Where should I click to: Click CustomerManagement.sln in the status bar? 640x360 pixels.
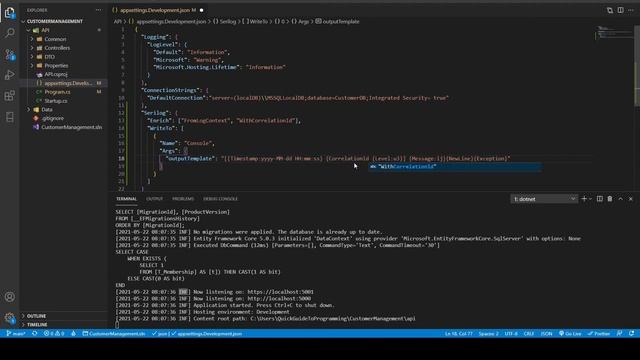(x=114, y=333)
